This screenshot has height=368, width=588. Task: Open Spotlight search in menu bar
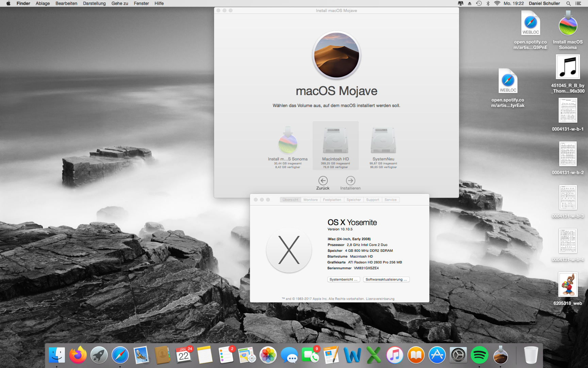(568, 3)
